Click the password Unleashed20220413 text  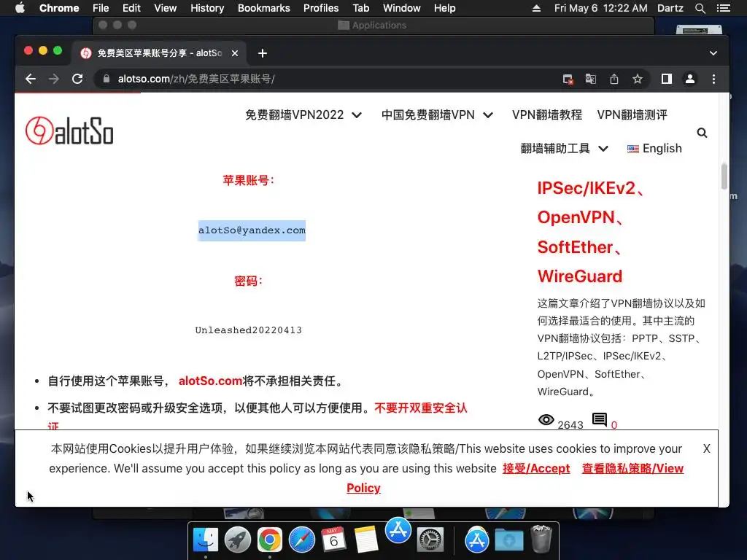[x=249, y=330]
